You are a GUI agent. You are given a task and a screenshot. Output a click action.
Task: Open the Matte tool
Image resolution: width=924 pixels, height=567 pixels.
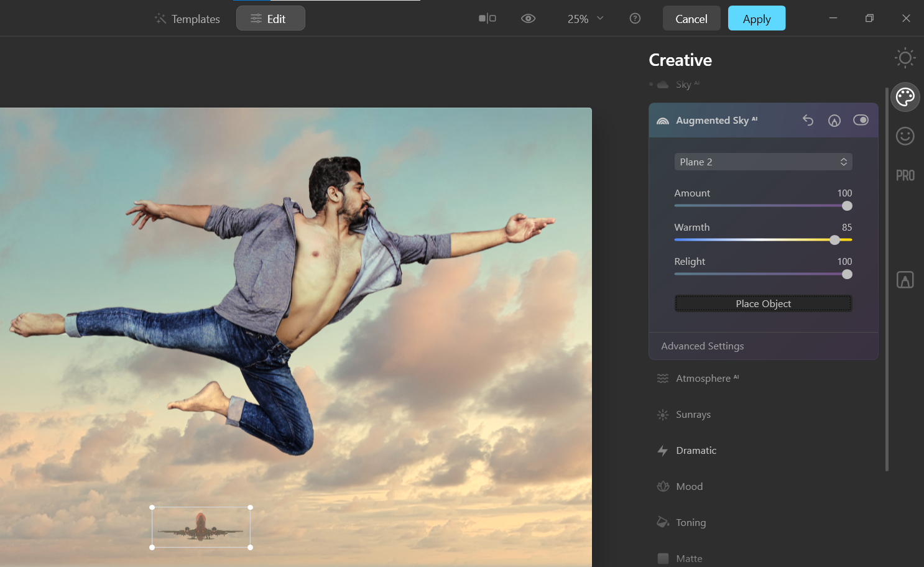(x=689, y=558)
